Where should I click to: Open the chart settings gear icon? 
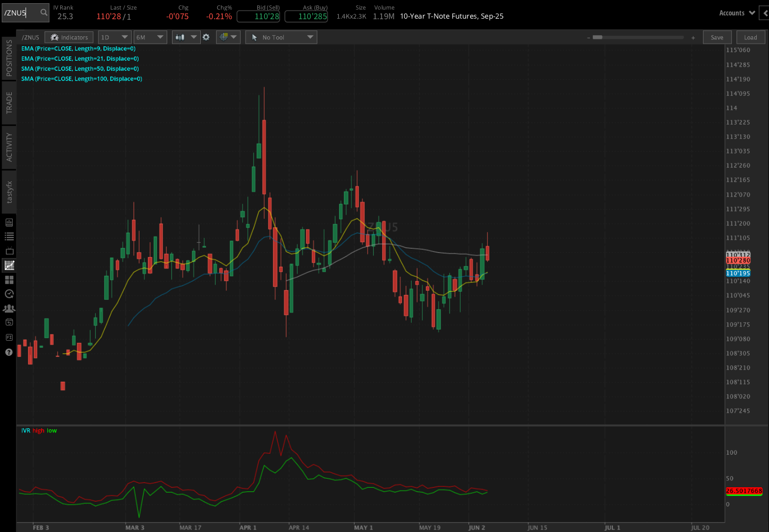206,37
